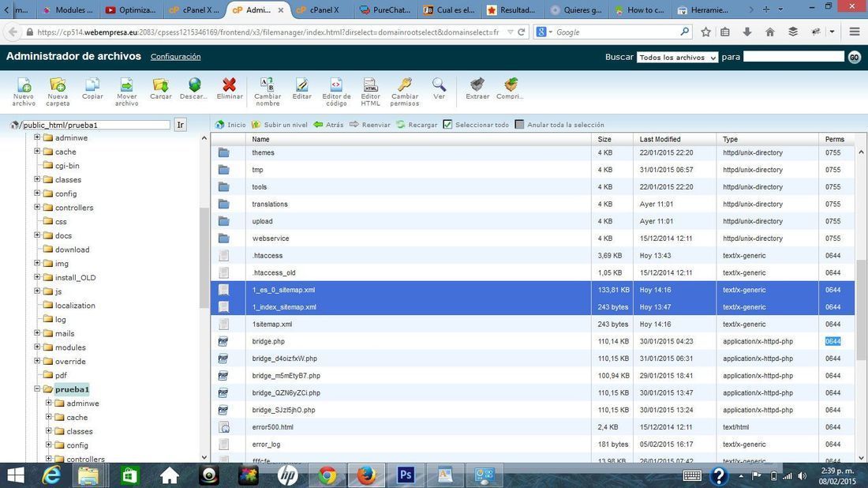Click the Ir path button

180,125
